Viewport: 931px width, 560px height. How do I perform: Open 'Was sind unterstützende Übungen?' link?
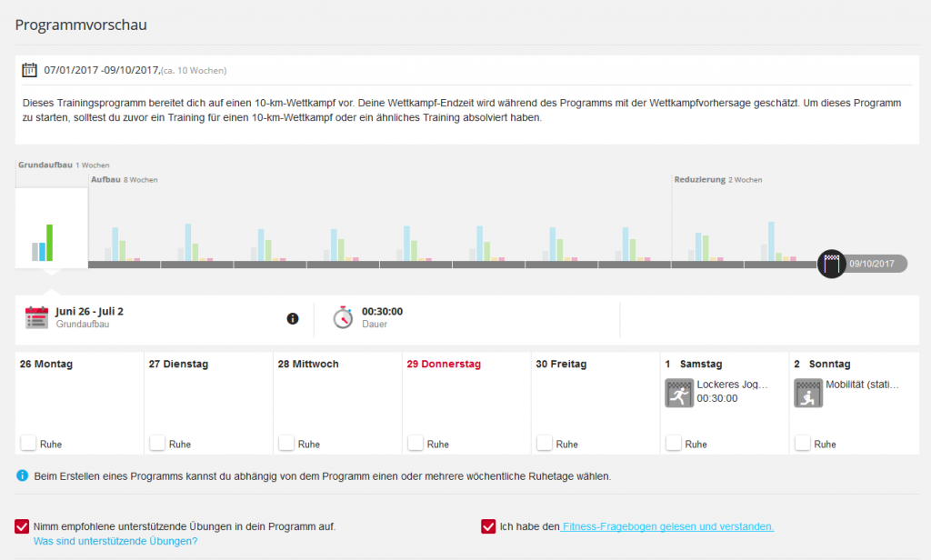pos(115,541)
